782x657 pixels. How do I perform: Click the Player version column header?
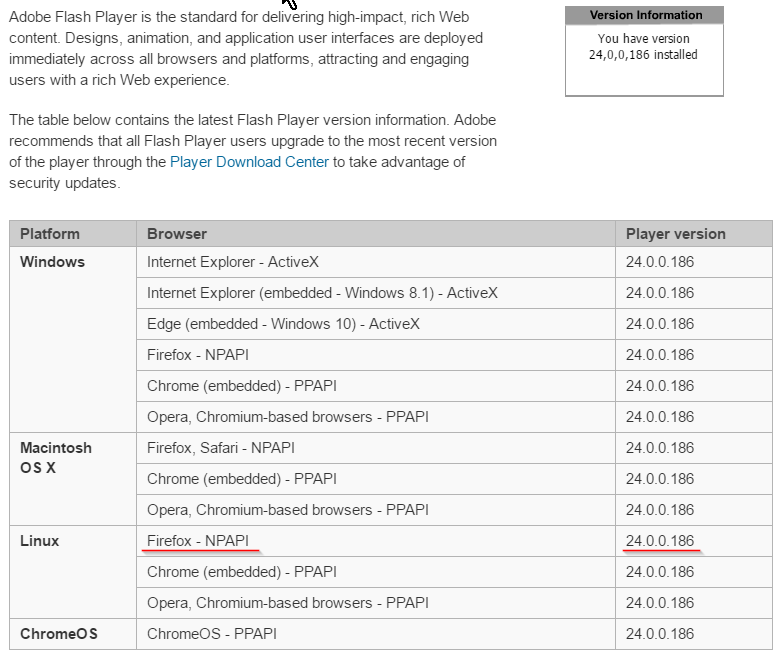tap(675, 234)
